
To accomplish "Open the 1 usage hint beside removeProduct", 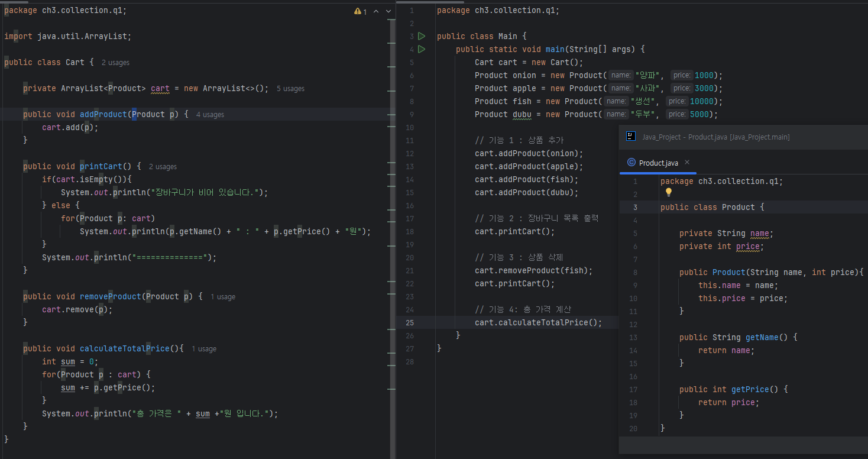I will pos(223,296).
